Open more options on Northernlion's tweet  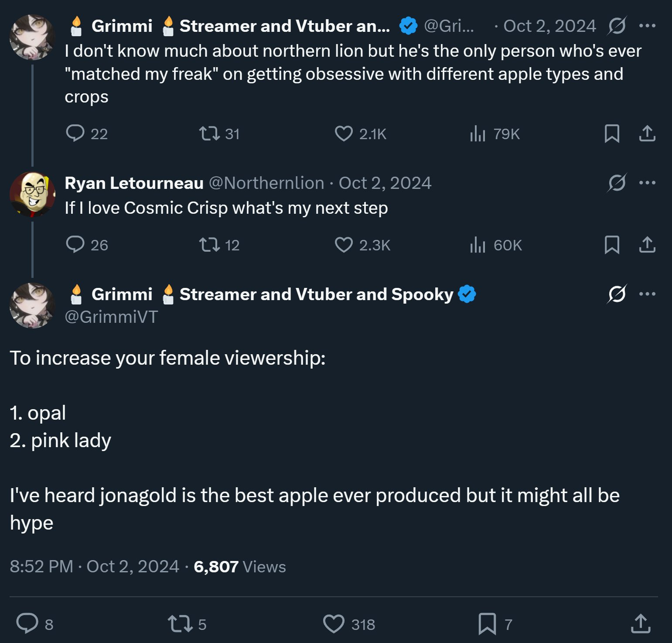coord(647,183)
